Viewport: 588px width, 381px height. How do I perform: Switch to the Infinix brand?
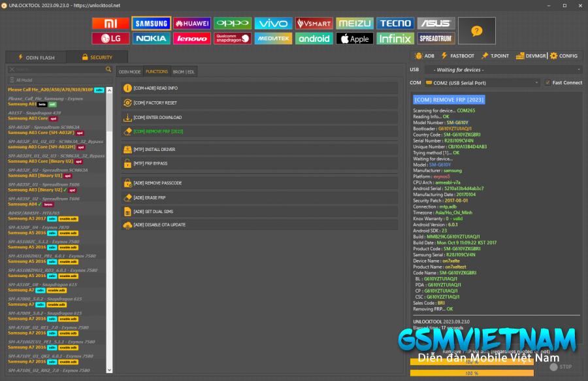point(395,39)
